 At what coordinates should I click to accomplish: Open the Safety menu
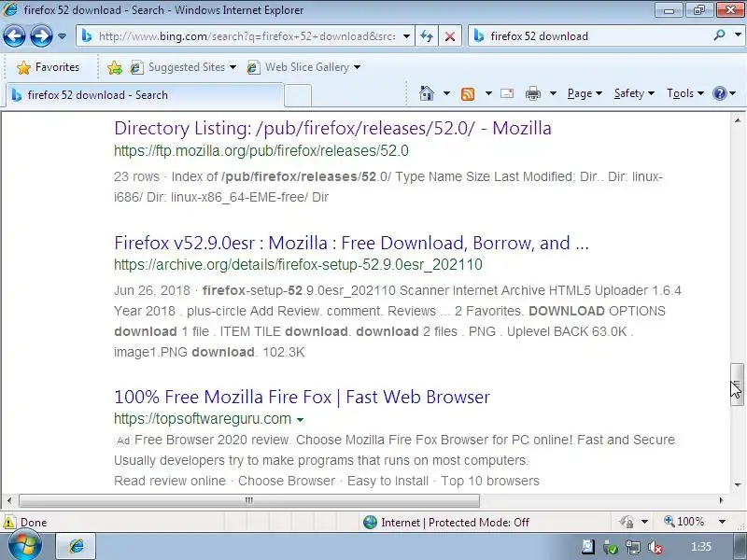[634, 93]
